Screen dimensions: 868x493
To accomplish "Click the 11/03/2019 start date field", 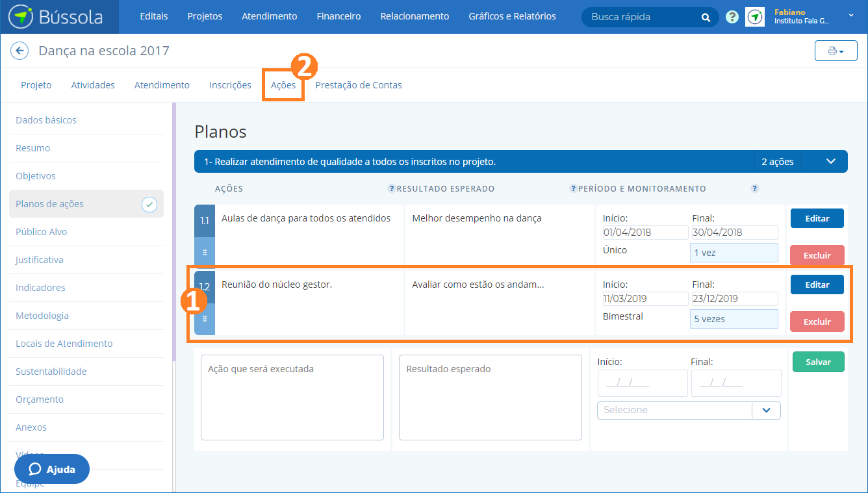I will pyautogui.click(x=645, y=299).
